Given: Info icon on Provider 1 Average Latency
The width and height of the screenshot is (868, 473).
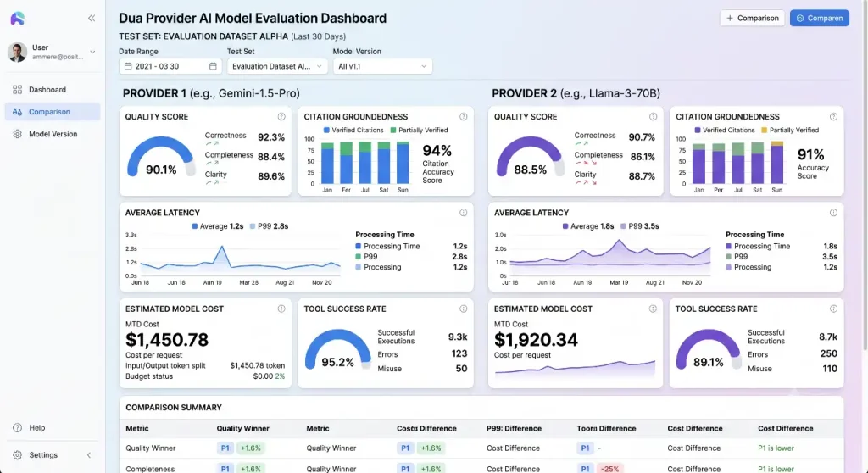Looking at the screenshot, I should pyautogui.click(x=464, y=213).
